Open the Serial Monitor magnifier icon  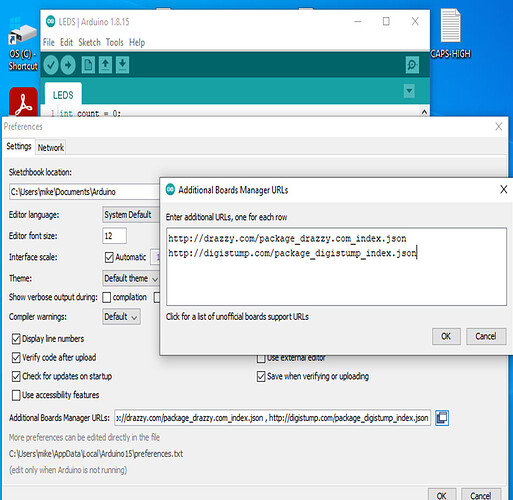(412, 65)
